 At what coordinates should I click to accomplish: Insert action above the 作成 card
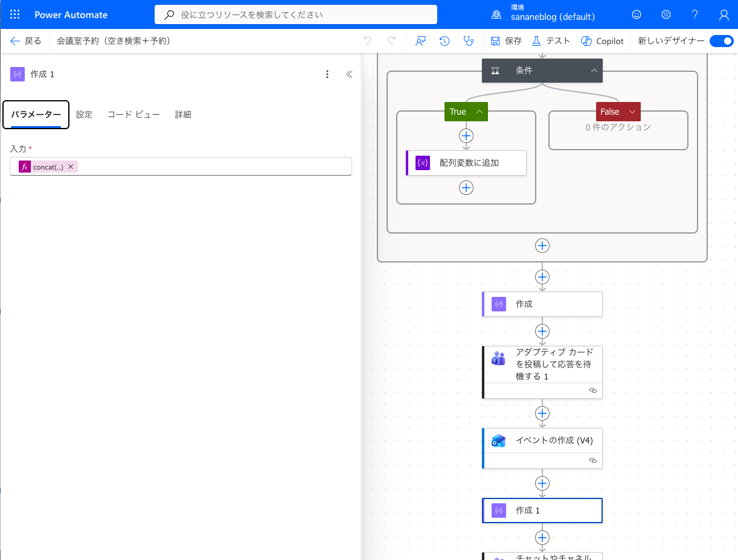[542, 277]
